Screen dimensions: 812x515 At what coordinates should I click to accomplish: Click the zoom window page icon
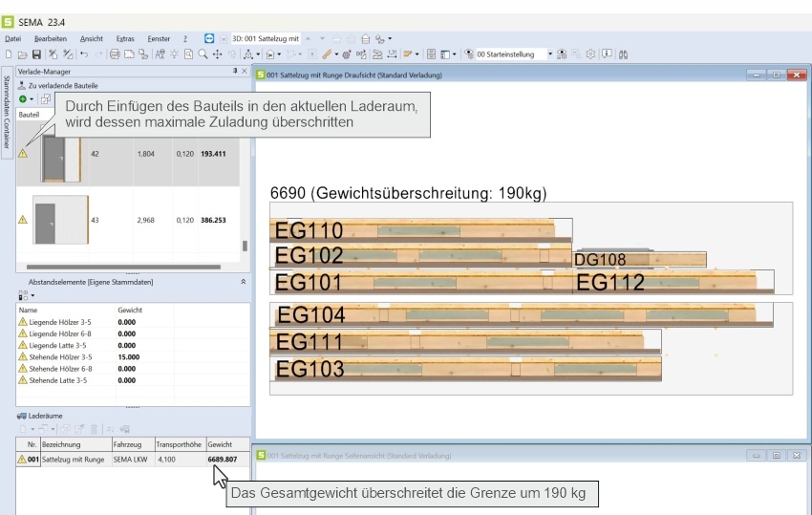coord(188,54)
